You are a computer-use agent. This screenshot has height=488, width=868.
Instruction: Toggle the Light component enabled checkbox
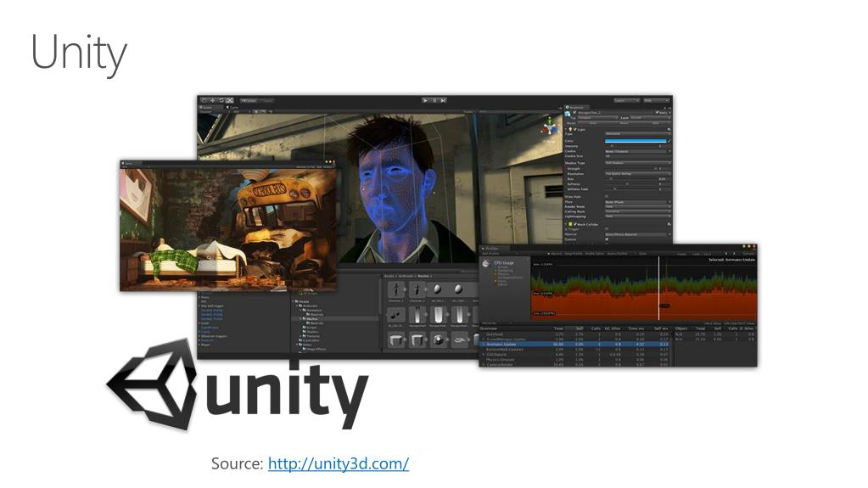pyautogui.click(x=575, y=130)
